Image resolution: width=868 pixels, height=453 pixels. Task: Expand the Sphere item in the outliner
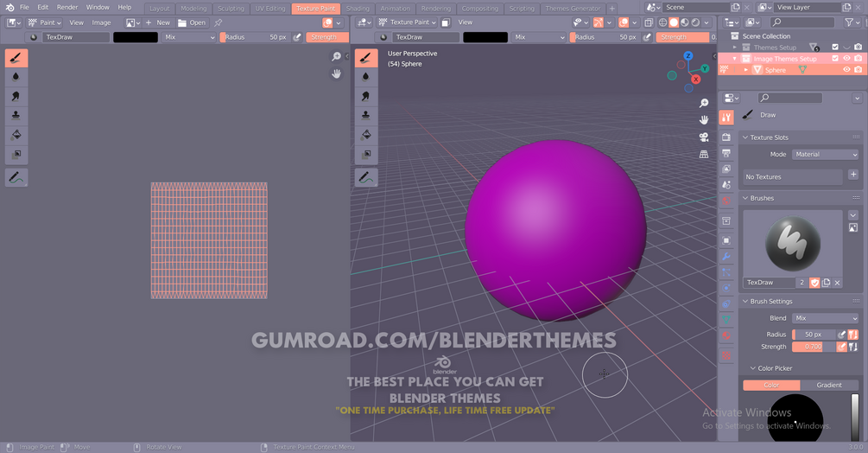(x=745, y=70)
